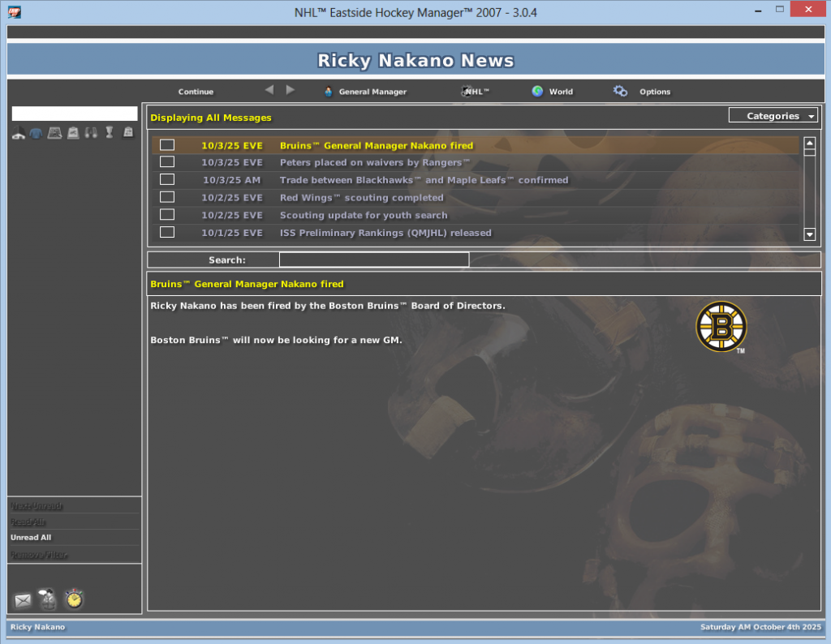Close the Eastside Hockey Manager window
The width and height of the screenshot is (831, 644).
pyautogui.click(x=808, y=9)
